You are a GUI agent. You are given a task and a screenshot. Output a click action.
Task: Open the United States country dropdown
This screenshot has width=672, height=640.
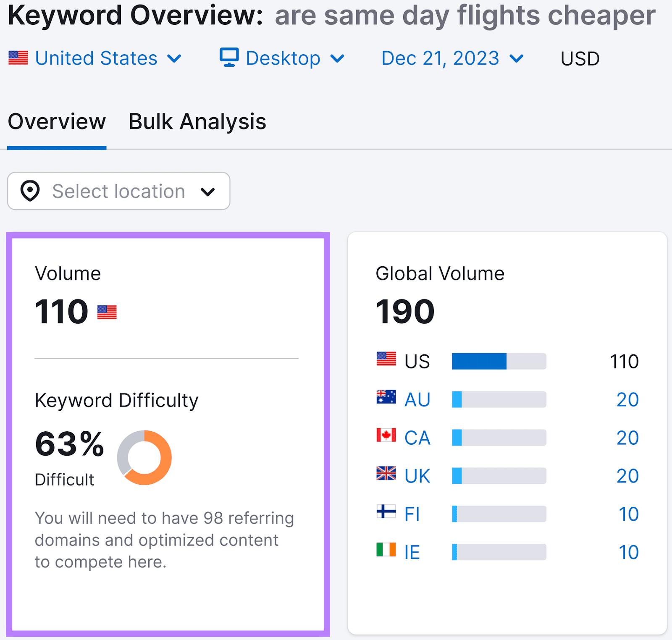[95, 58]
